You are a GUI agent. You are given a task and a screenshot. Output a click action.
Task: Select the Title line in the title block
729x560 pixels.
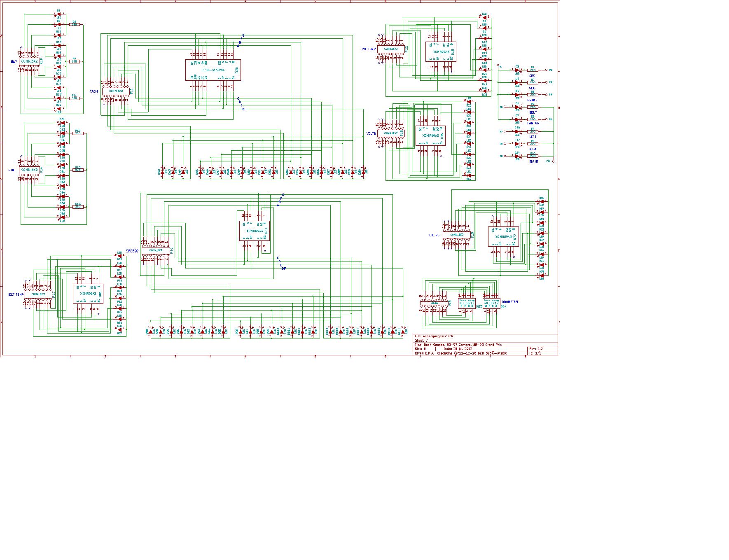click(x=458, y=345)
